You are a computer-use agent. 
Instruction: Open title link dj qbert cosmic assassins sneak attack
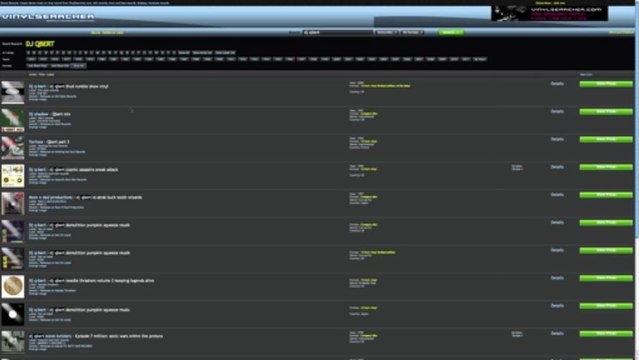coord(73,170)
